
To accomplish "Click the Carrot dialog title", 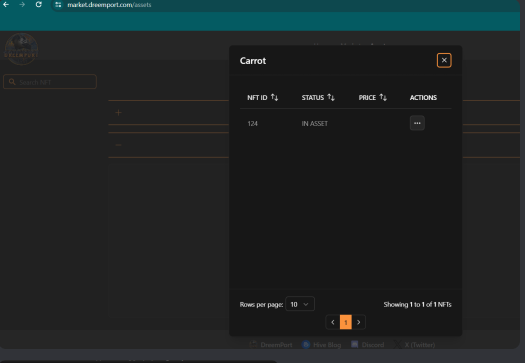I will [x=253, y=61].
